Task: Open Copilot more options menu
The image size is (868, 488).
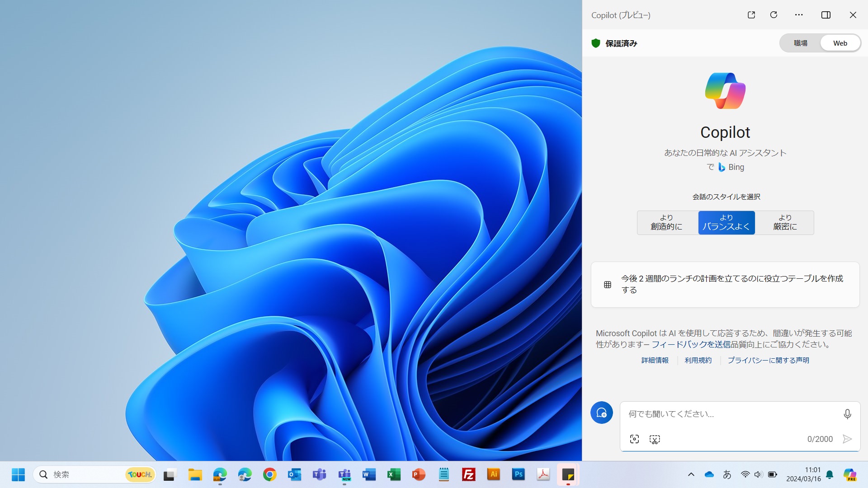Action: (x=799, y=15)
